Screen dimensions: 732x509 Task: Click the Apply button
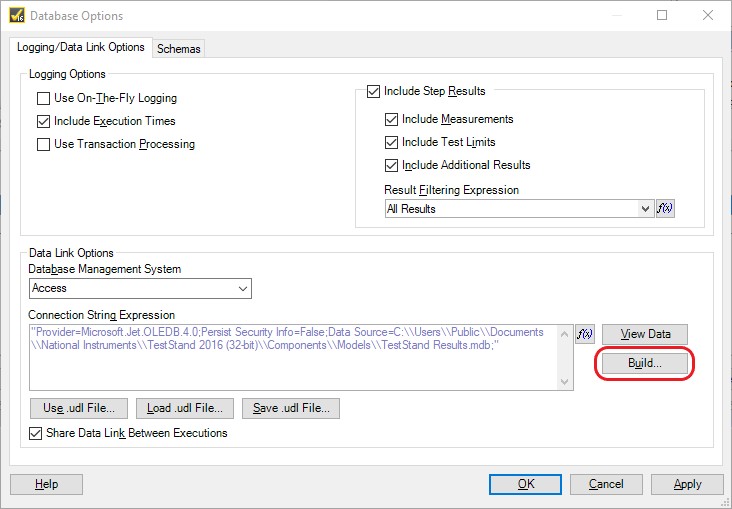[x=687, y=484]
